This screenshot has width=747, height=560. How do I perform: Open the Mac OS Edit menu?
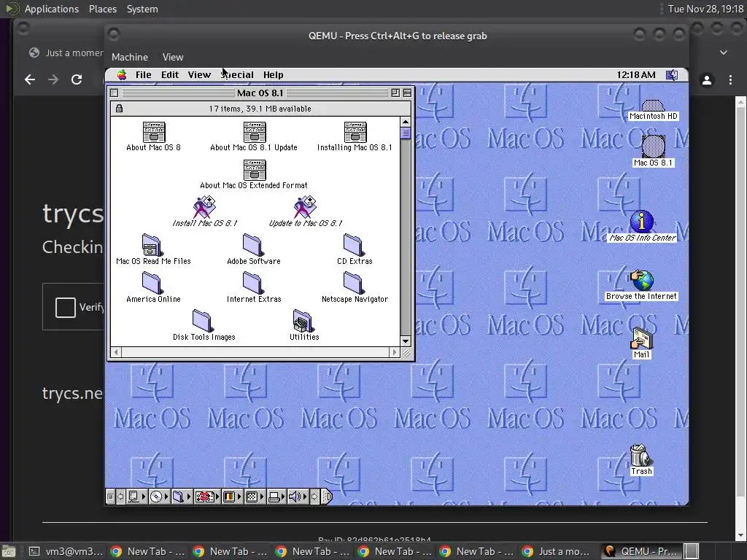coord(170,75)
